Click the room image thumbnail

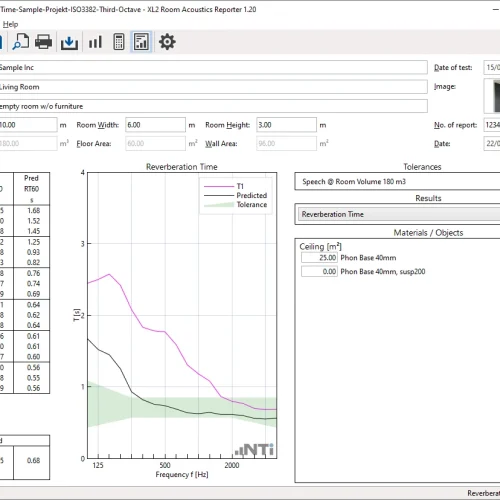coord(492,96)
